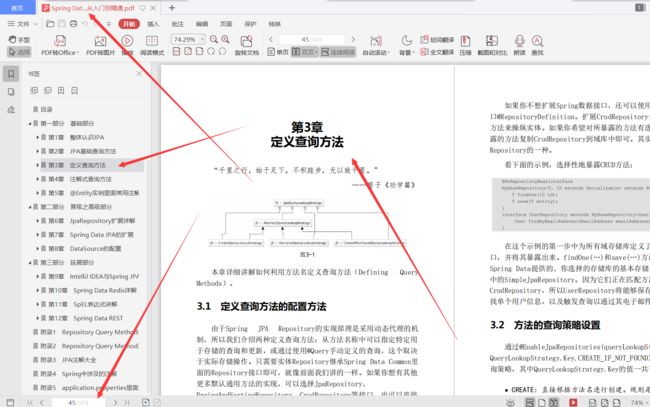650x407 pixels.
Task: Toggle 双页 two-page view
Action: click(305, 52)
